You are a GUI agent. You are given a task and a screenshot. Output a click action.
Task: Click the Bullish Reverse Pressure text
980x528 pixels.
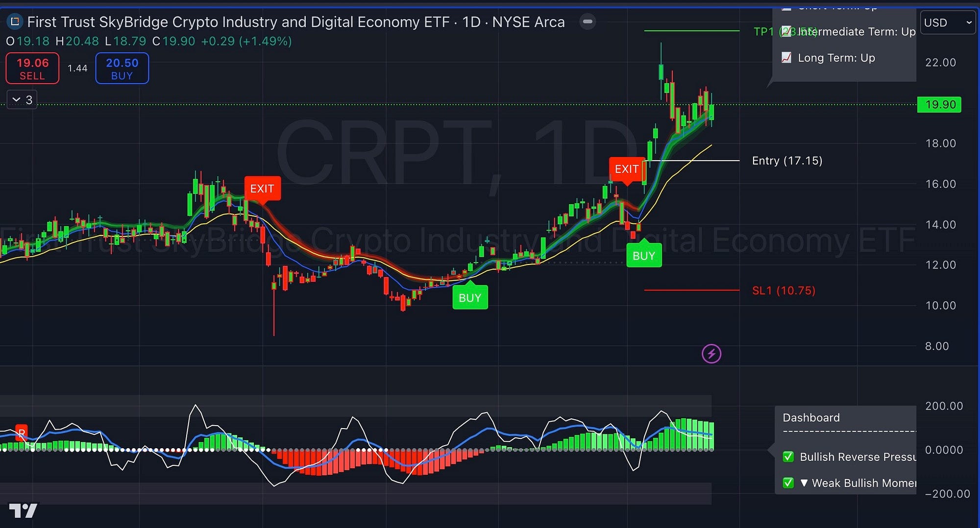(x=857, y=457)
